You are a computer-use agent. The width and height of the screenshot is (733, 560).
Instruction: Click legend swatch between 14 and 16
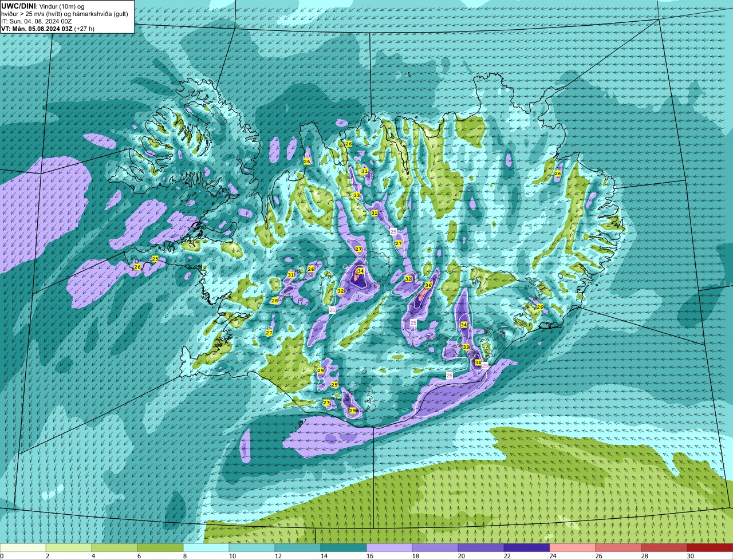tap(344, 548)
